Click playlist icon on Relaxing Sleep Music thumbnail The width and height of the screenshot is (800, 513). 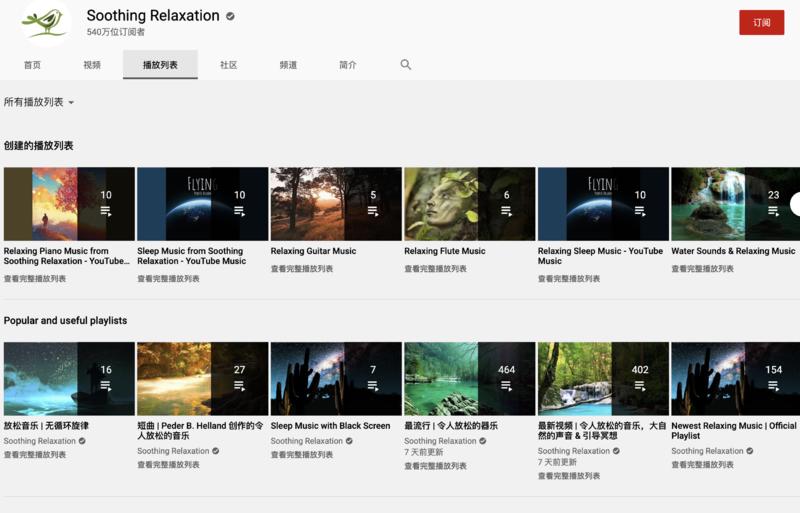(x=640, y=211)
